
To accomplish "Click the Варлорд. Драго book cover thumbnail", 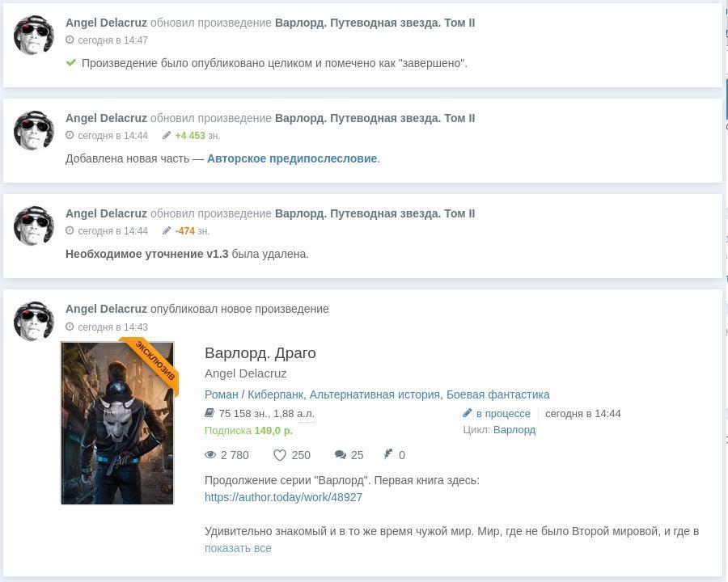I will tap(117, 423).
